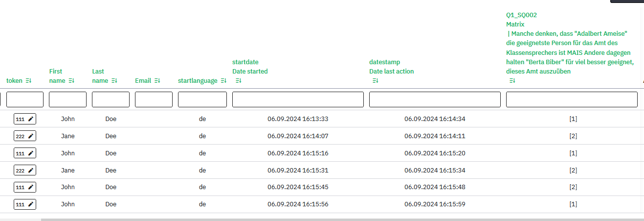
Task: Focus the token column filter field
Action: click(x=25, y=99)
